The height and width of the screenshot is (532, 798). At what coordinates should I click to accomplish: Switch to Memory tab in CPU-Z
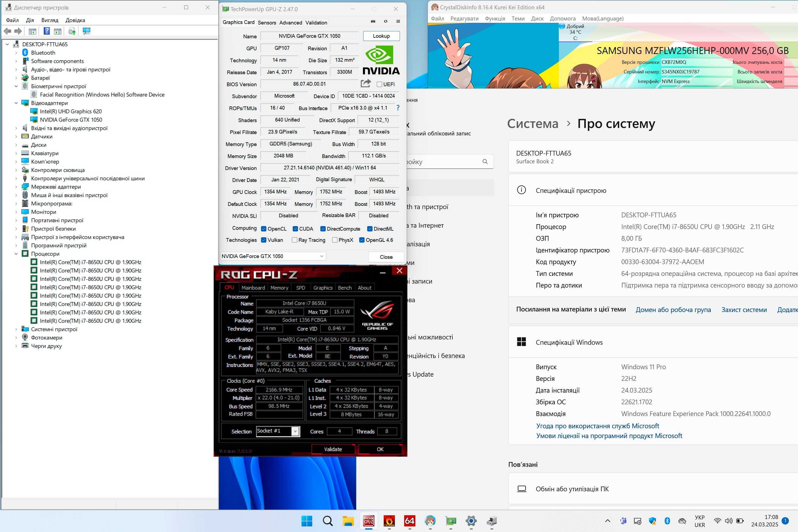click(279, 288)
